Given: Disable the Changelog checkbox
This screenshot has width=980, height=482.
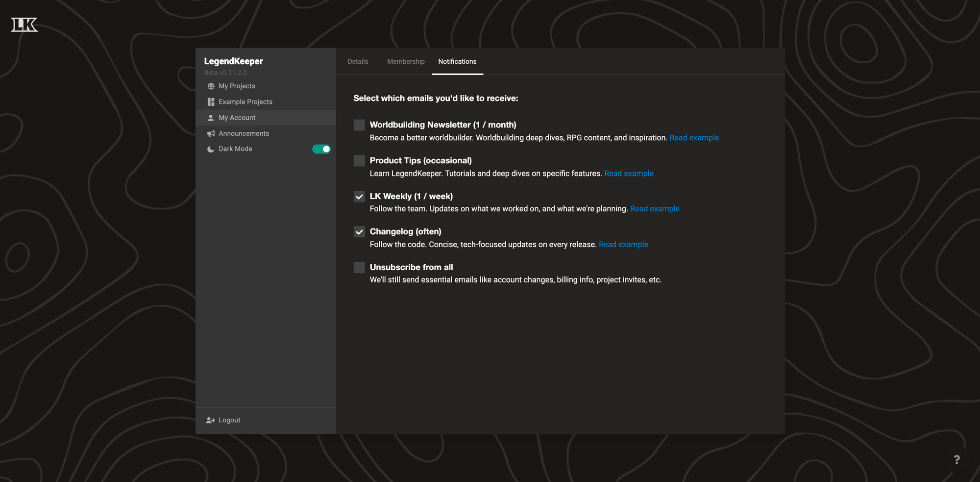Looking at the screenshot, I should coord(359,232).
